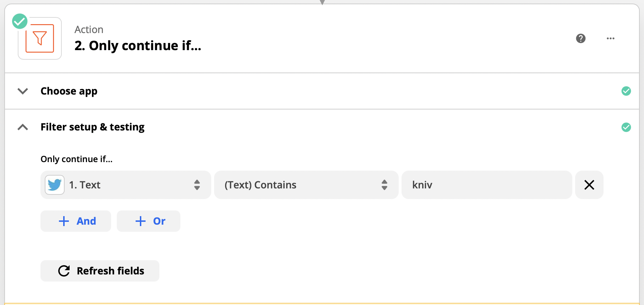
Task: Expand the Choose app section chevron
Action: click(23, 91)
